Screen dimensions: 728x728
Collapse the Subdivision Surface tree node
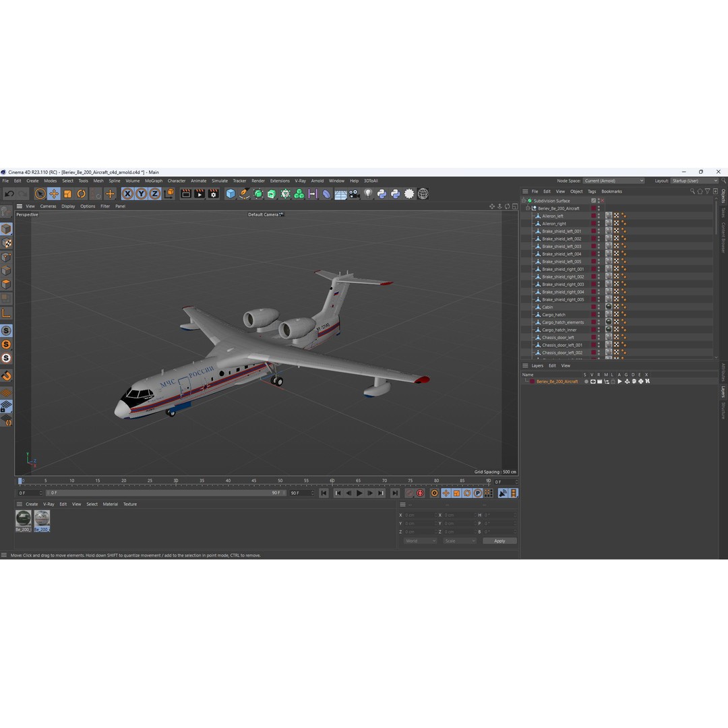click(x=524, y=201)
